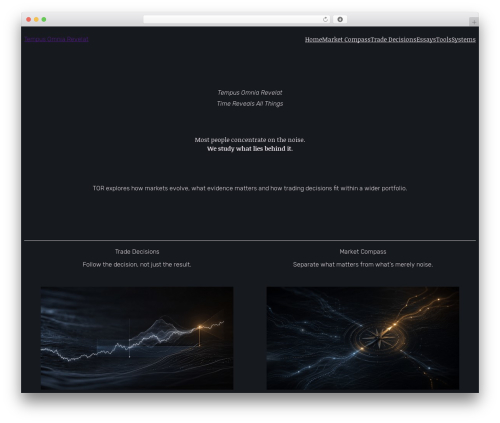This screenshot has height=423, width=500.
Task: Click the browser address bar field
Action: (237, 19)
